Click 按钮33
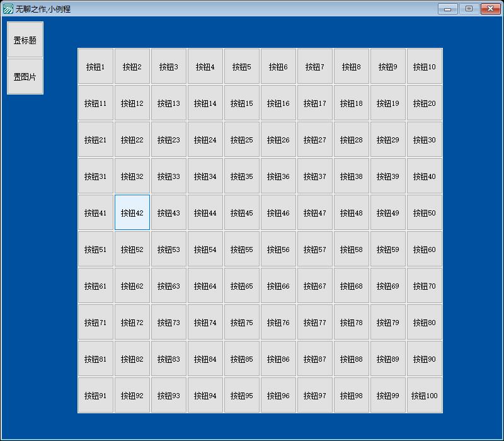Viewport: 504px width, 441px height. tap(169, 176)
